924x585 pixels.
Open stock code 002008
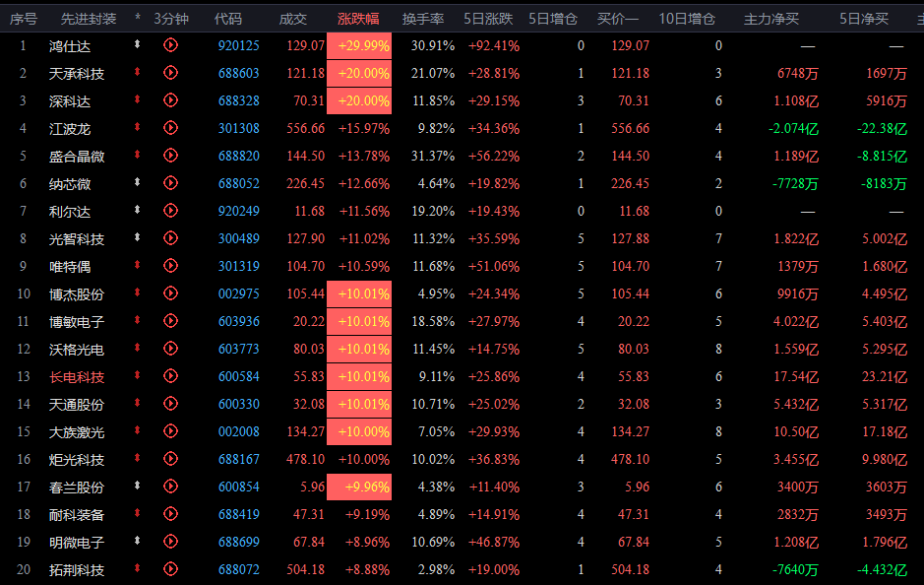click(239, 431)
